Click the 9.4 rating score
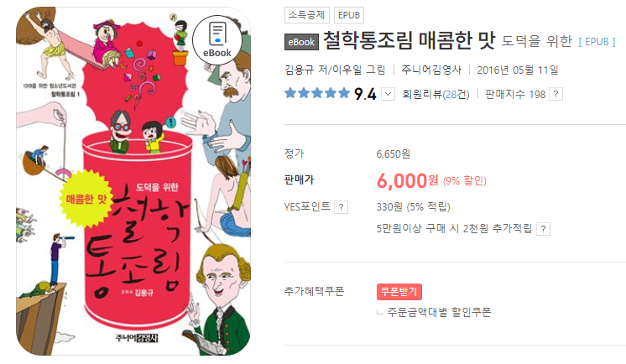 365,94
